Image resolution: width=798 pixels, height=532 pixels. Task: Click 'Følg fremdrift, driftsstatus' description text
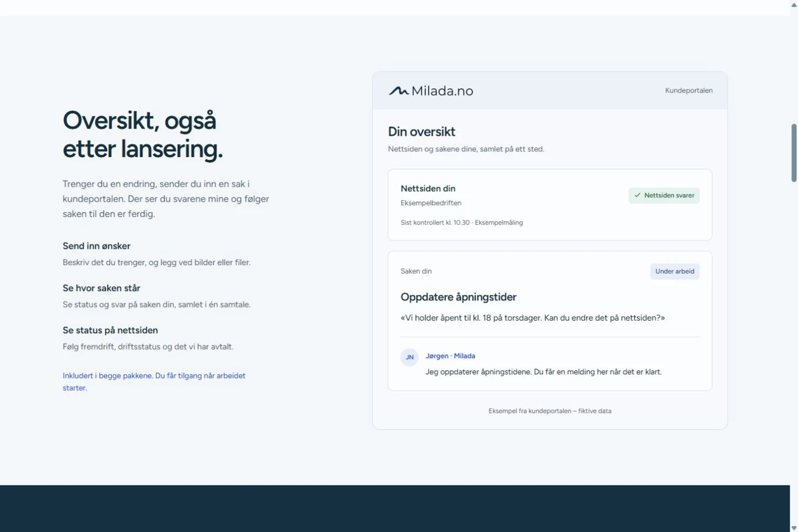tap(148, 346)
